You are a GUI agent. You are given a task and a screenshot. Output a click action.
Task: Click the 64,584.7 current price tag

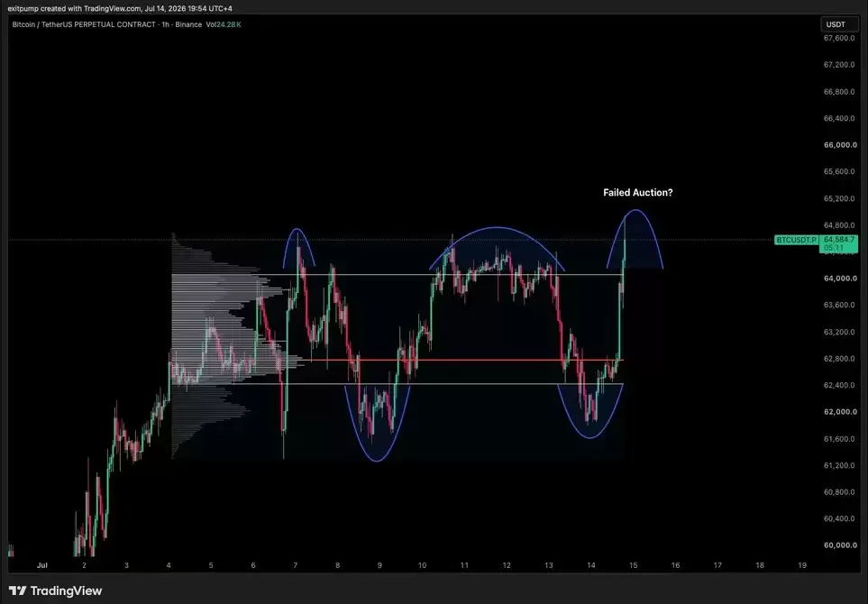838,240
